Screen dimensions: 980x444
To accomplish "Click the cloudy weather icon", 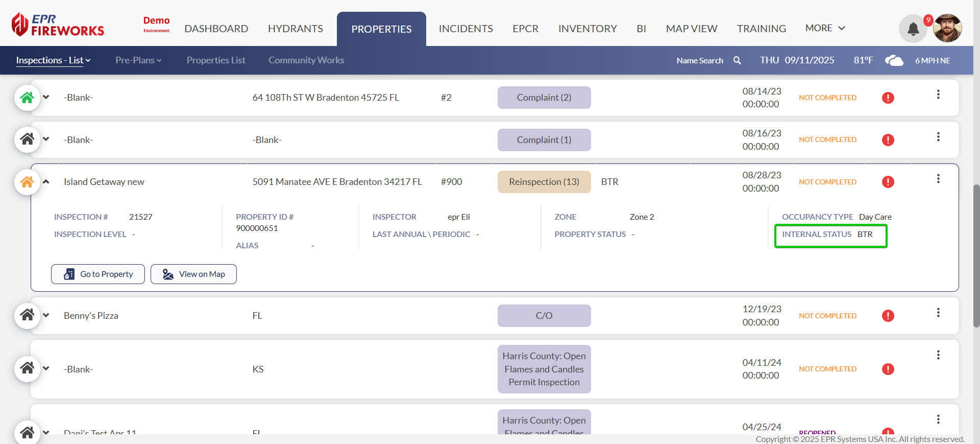I will [894, 60].
